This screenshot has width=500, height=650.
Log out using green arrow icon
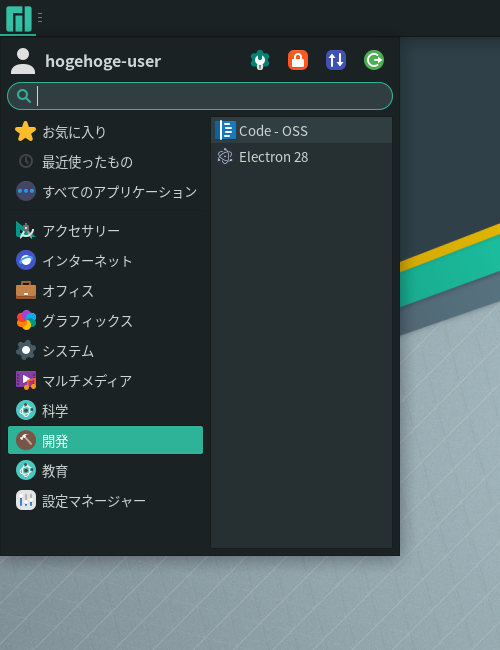pyautogui.click(x=374, y=60)
